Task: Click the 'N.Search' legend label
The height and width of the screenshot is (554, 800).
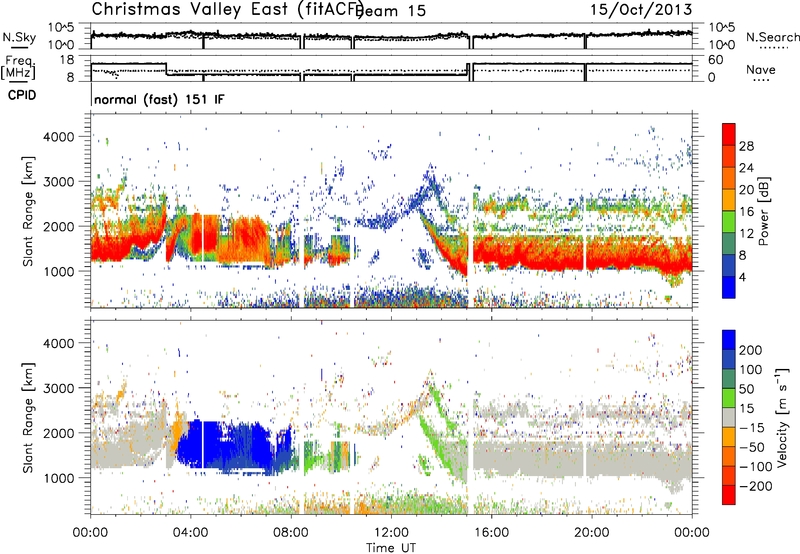Action: pyautogui.click(x=772, y=37)
